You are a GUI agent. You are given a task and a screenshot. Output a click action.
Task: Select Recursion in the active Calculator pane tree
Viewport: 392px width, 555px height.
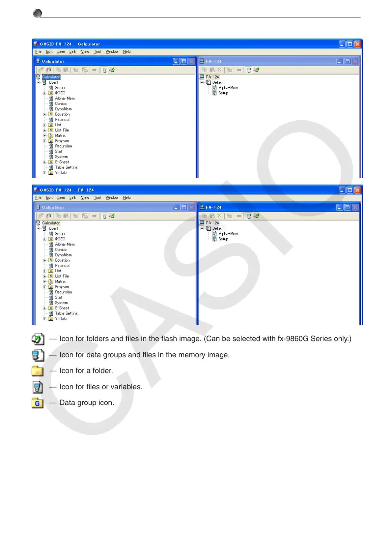(x=63, y=146)
